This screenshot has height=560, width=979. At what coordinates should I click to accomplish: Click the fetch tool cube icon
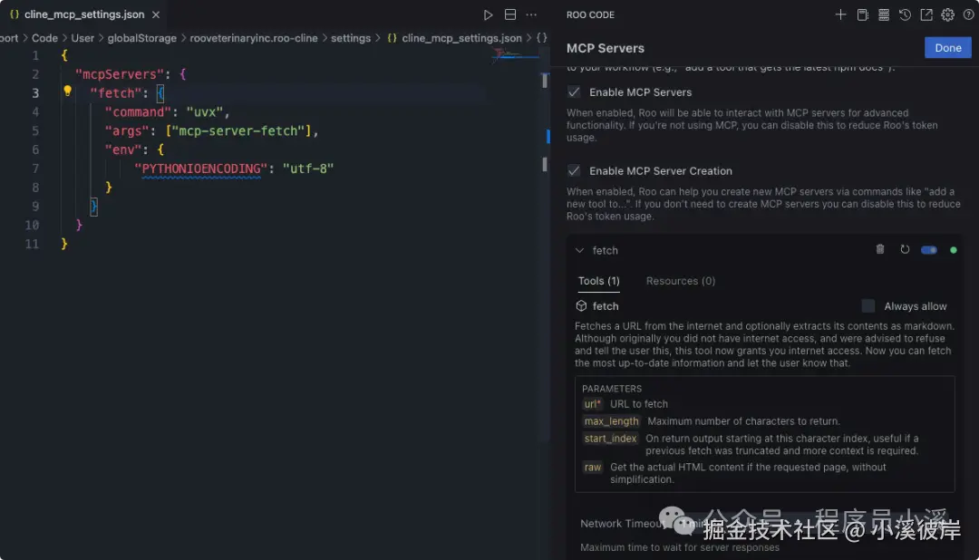click(581, 306)
